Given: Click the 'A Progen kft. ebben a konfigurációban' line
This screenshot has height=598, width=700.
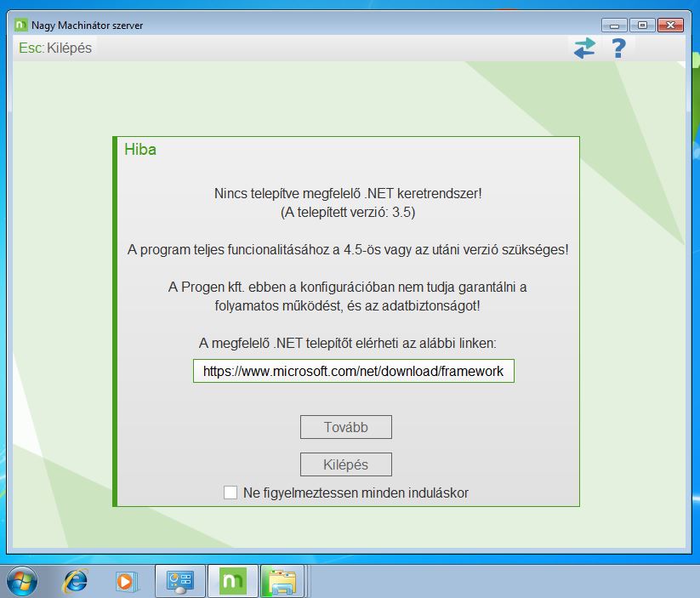Looking at the screenshot, I should tap(347, 287).
